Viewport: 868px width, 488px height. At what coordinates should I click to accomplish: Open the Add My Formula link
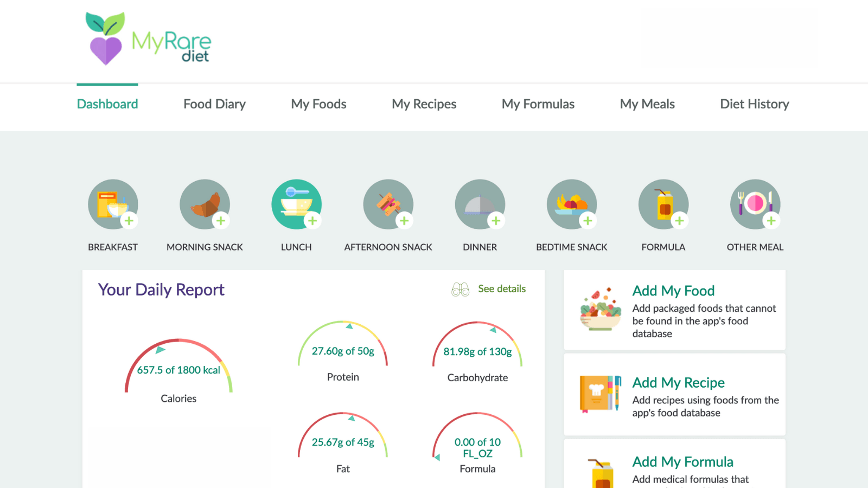click(682, 462)
